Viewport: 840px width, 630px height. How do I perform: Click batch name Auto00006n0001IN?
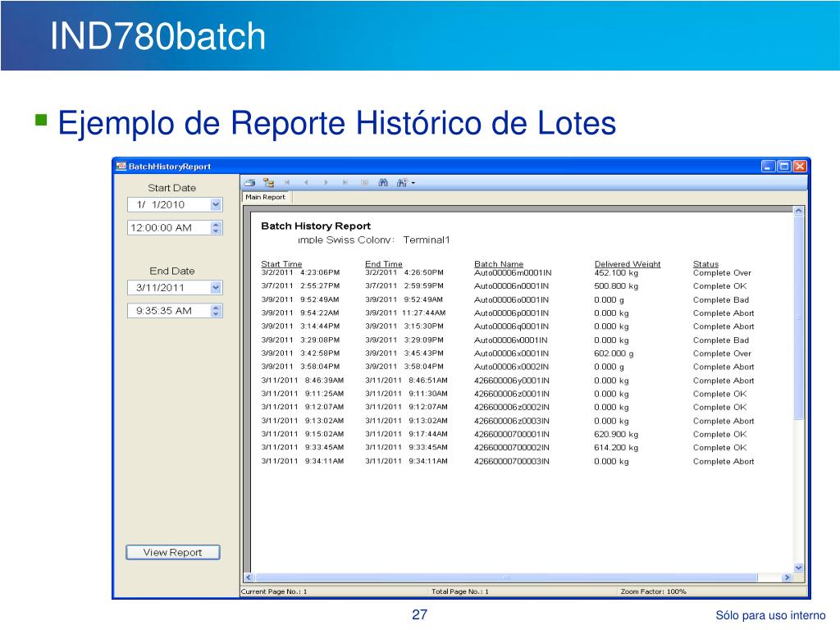click(x=512, y=286)
